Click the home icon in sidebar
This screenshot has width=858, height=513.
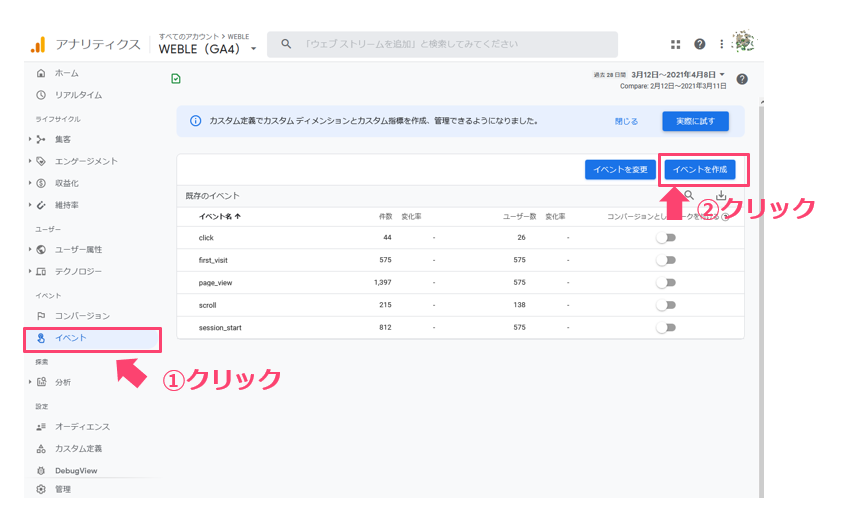pyautogui.click(x=41, y=73)
